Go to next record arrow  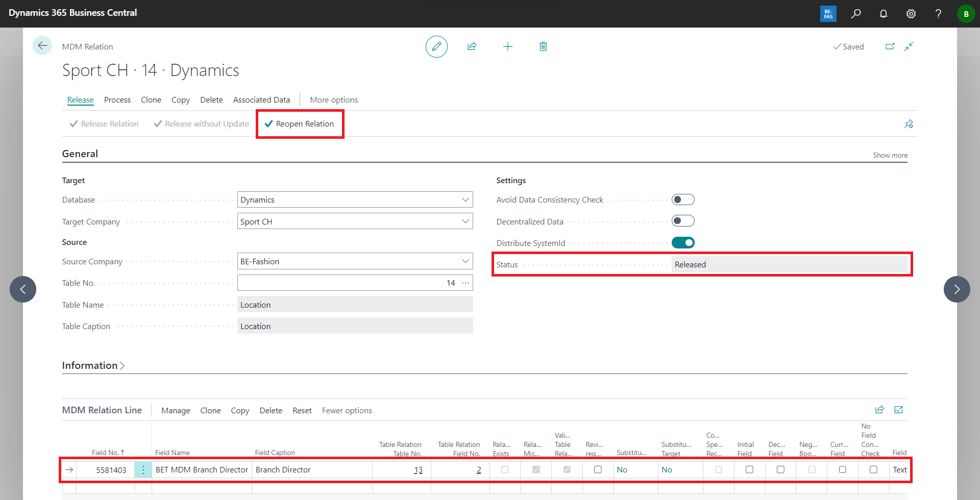click(957, 289)
